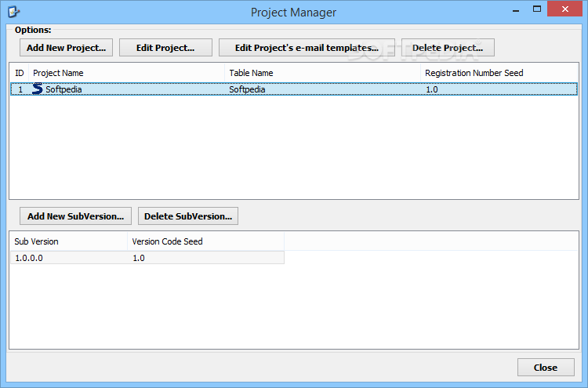Click the Delete Project button
This screenshot has height=388, width=588.
coord(448,48)
